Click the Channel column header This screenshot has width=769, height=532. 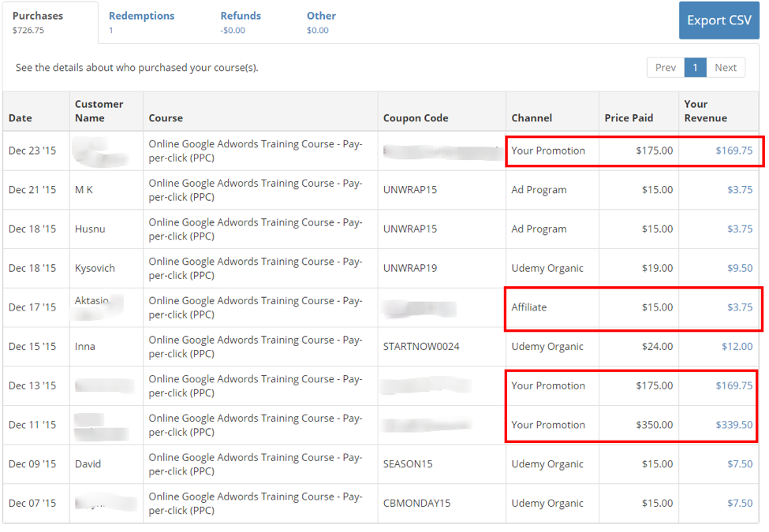532,118
